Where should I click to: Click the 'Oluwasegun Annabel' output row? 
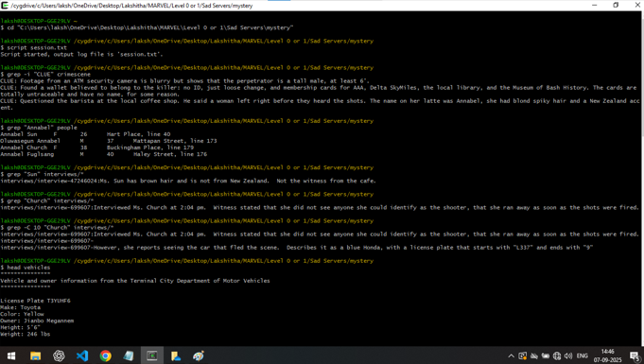click(x=109, y=141)
